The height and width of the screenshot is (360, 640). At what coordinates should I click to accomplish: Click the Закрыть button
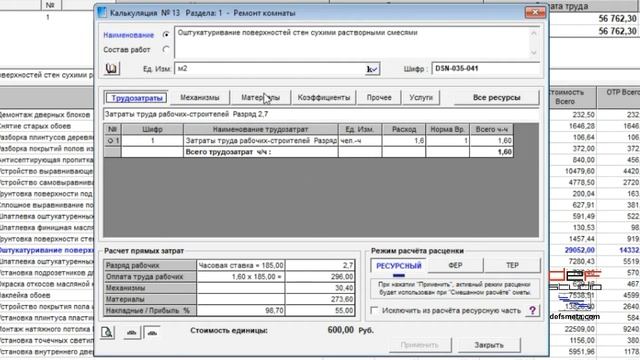click(489, 345)
